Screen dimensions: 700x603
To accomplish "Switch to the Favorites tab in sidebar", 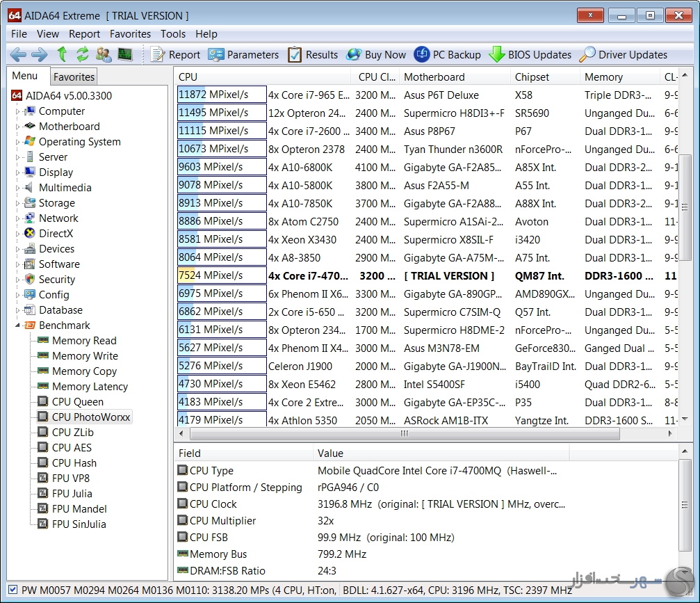I will [x=74, y=77].
